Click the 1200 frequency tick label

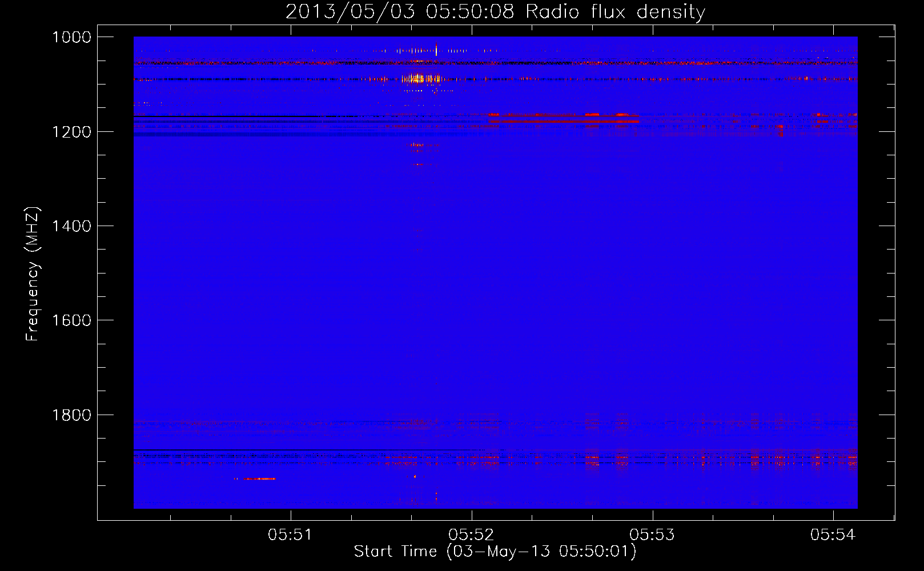pyautogui.click(x=71, y=132)
